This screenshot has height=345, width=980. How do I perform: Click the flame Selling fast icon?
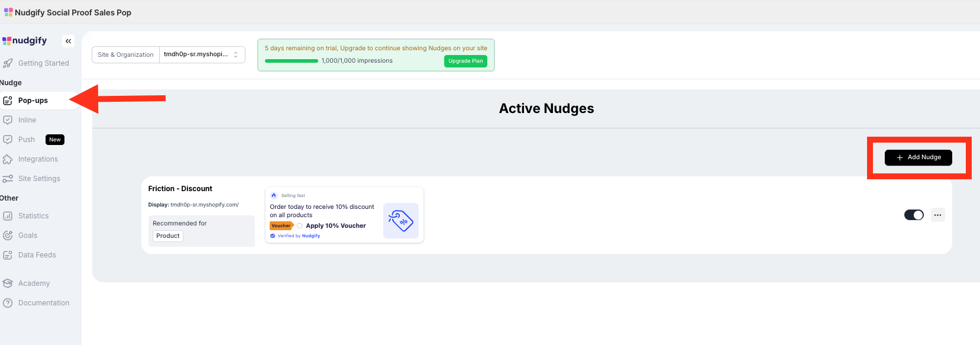pos(274,195)
